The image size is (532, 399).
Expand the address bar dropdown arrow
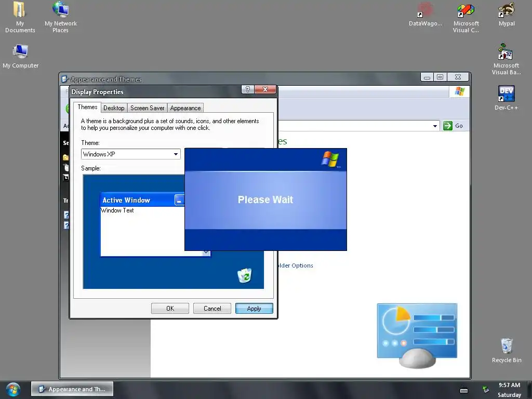coord(435,126)
